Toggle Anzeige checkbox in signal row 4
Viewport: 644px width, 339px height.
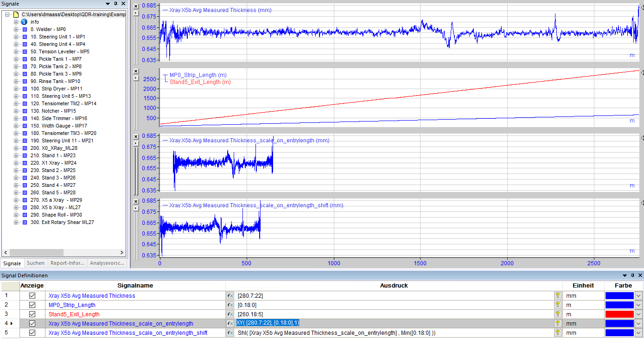point(32,324)
